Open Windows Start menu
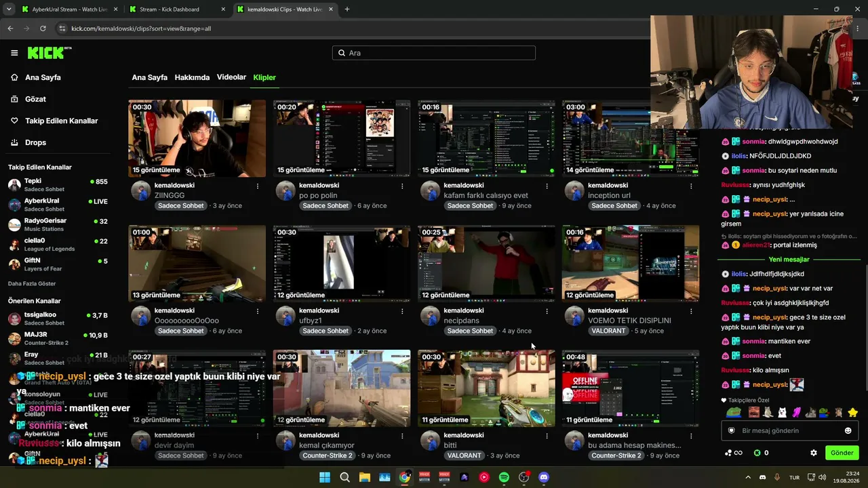The height and width of the screenshot is (488, 868). pos(325,477)
